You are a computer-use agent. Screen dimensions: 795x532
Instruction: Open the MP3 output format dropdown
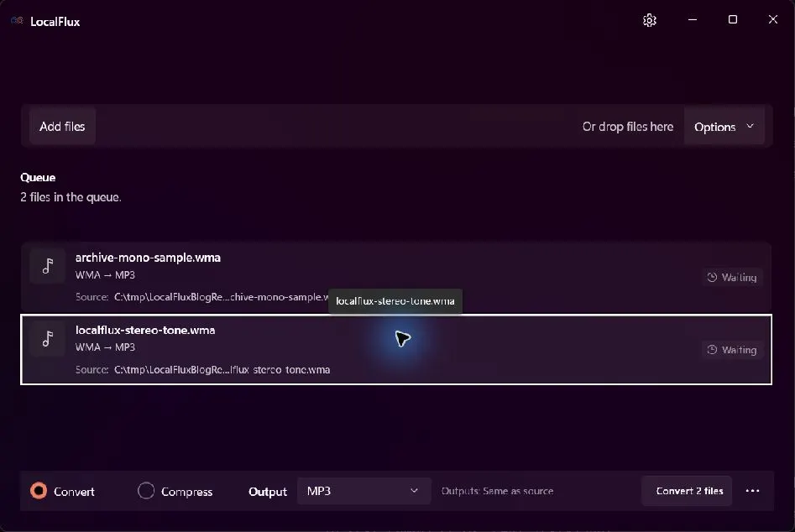click(364, 490)
